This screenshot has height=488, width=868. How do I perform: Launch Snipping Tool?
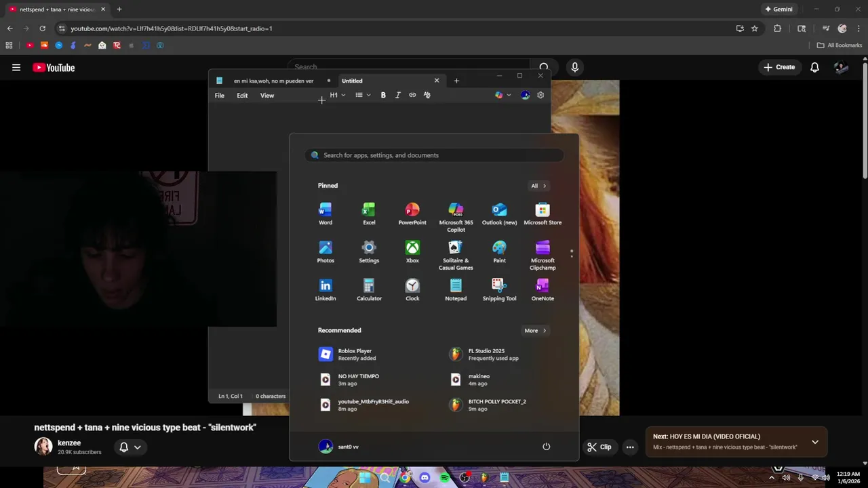coord(499,290)
